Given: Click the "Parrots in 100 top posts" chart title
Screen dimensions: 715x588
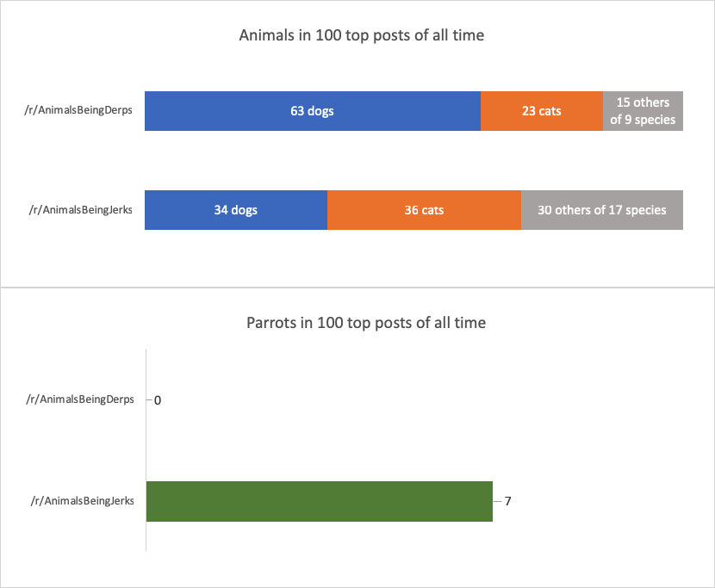Looking at the screenshot, I should 366,324.
